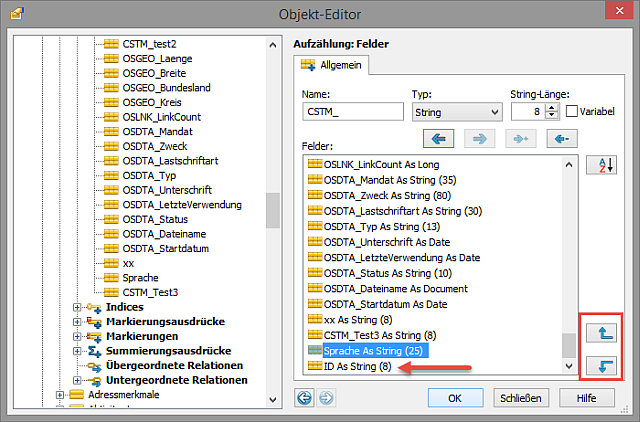Select 'OSDTA_Status As String (10)' in list
The height and width of the screenshot is (422, 640).
(x=387, y=273)
